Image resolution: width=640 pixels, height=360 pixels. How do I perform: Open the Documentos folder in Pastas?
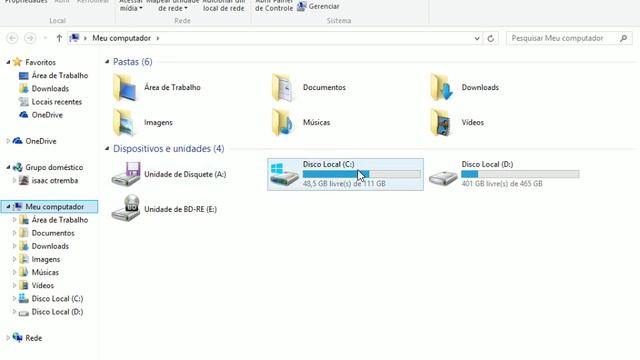pyautogui.click(x=309, y=87)
